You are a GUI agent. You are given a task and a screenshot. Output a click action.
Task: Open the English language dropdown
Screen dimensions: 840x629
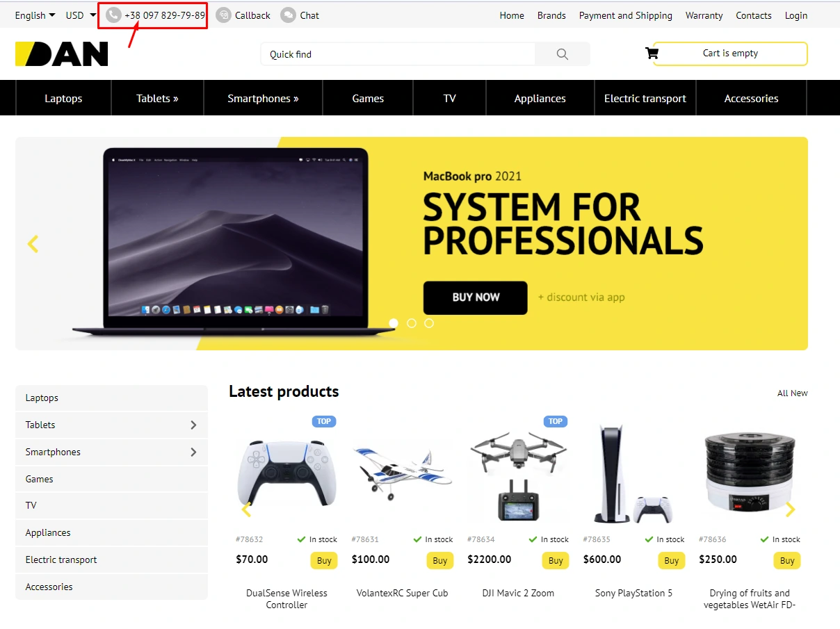(35, 15)
